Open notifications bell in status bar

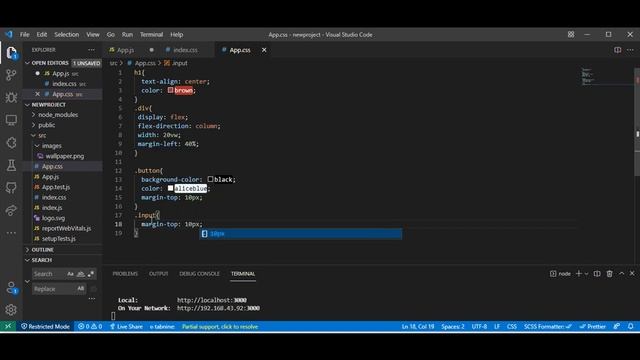[631, 326]
